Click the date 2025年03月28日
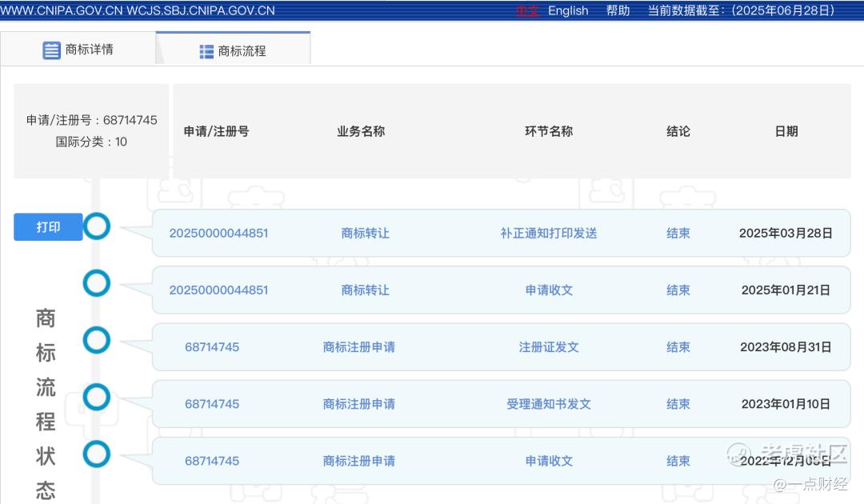 tap(786, 233)
